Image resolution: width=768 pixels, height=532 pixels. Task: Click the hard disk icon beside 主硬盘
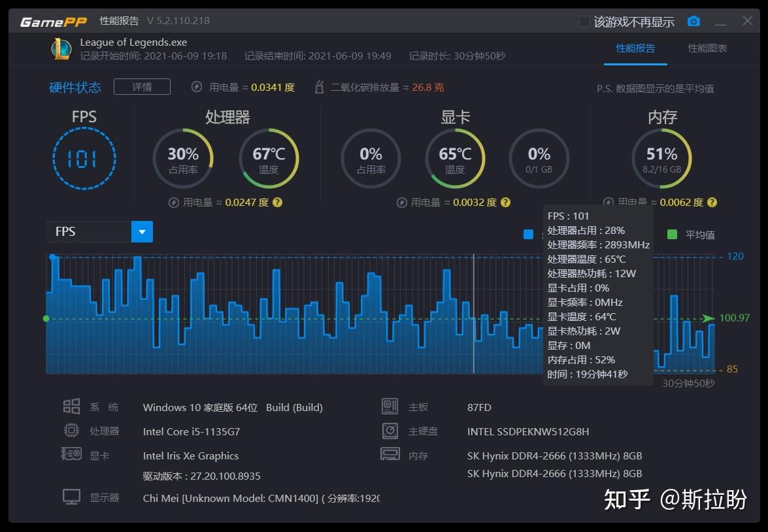390,431
